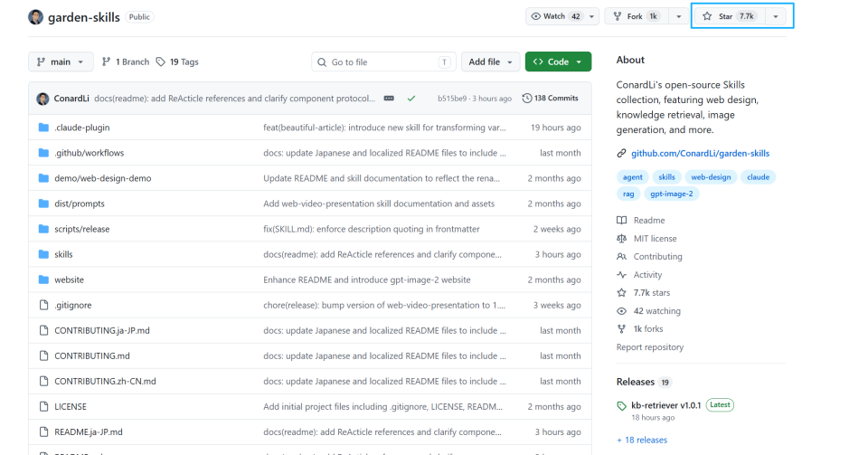
Task: Click the folder icon for dist/prompts
Action: coord(43,204)
